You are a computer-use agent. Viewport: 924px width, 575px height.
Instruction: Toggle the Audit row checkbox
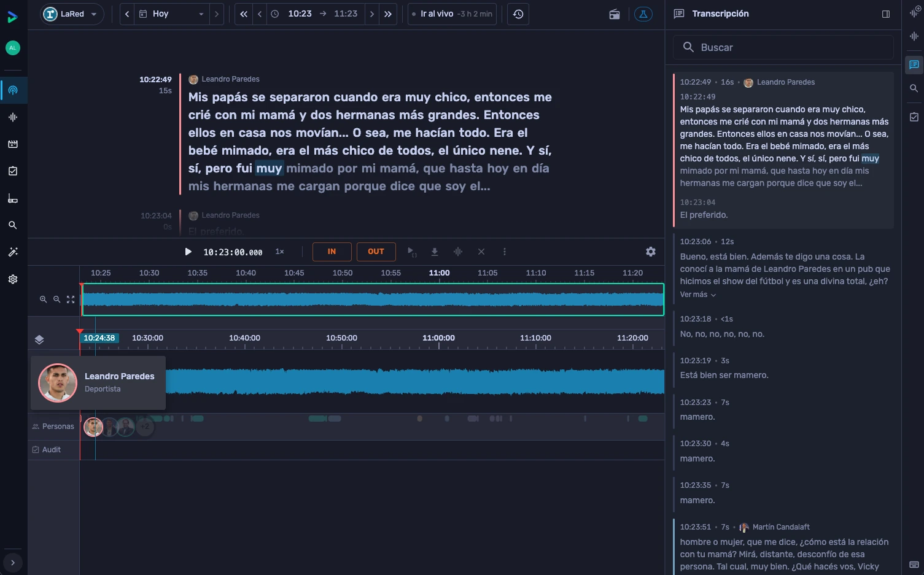point(36,450)
